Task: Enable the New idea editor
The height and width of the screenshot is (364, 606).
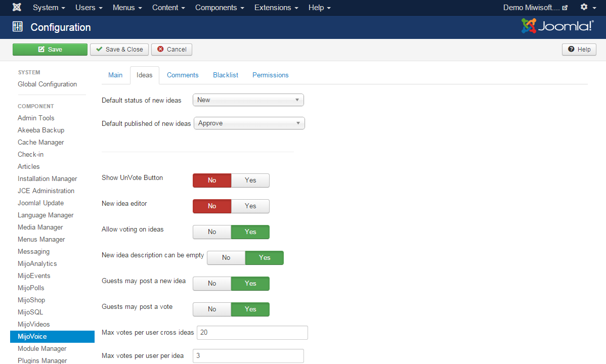Action: (250, 206)
